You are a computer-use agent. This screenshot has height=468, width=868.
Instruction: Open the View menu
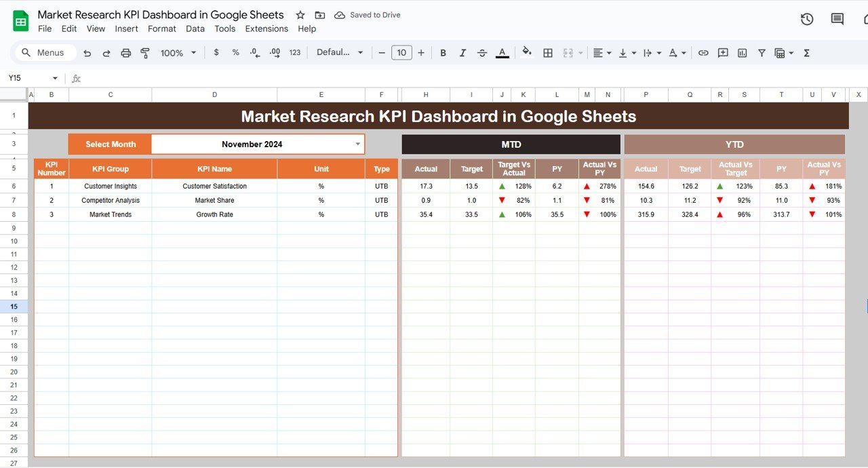click(x=96, y=28)
